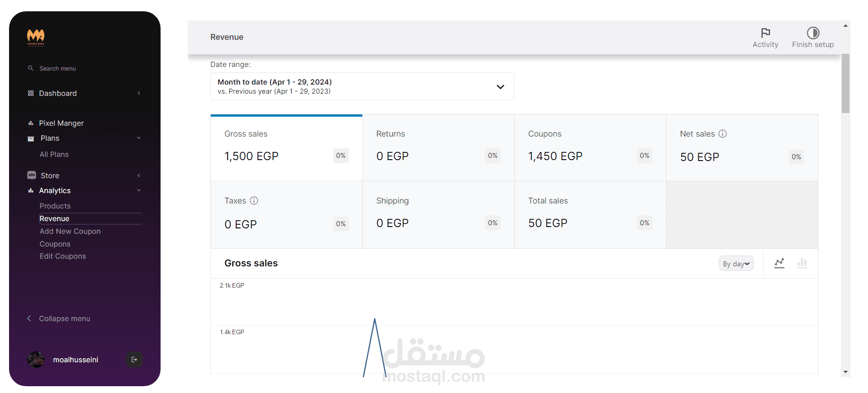Open the By day interval dropdown
The width and height of the screenshot is (868, 393).
736,264
